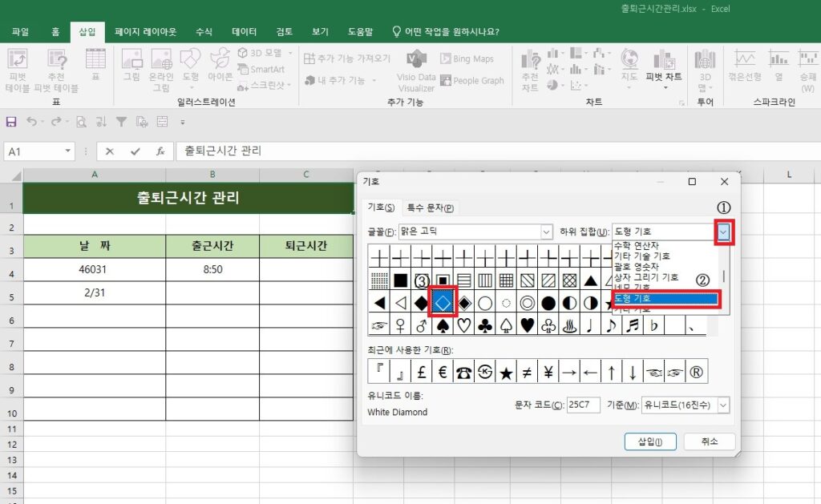
Task: Open the 도움말 ribbon tab
Action: coord(360,32)
